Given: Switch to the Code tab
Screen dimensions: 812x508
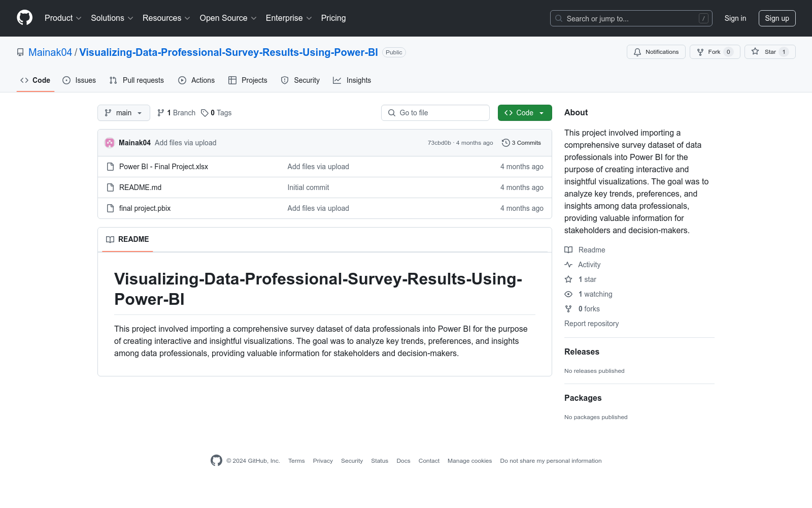Looking at the screenshot, I should tap(36, 80).
